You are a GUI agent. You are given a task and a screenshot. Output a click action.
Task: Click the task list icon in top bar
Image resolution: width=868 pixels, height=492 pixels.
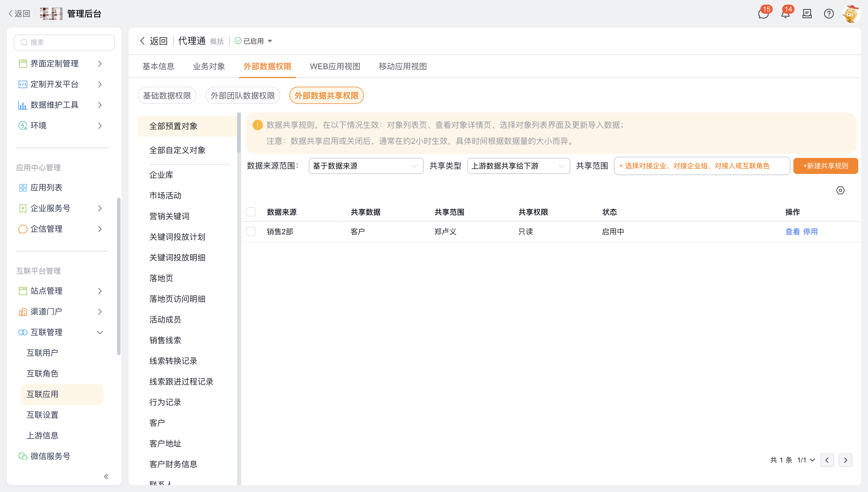pyautogui.click(x=807, y=14)
